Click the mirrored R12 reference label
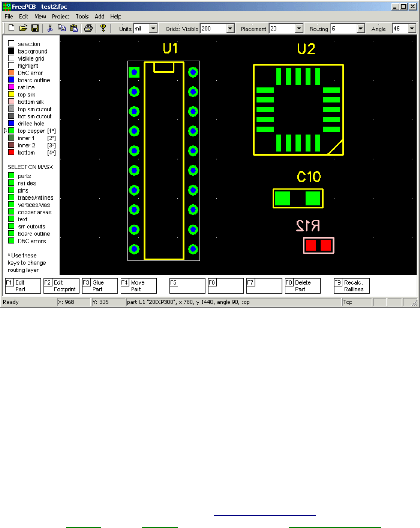The image size is (420, 528). pyautogui.click(x=308, y=225)
